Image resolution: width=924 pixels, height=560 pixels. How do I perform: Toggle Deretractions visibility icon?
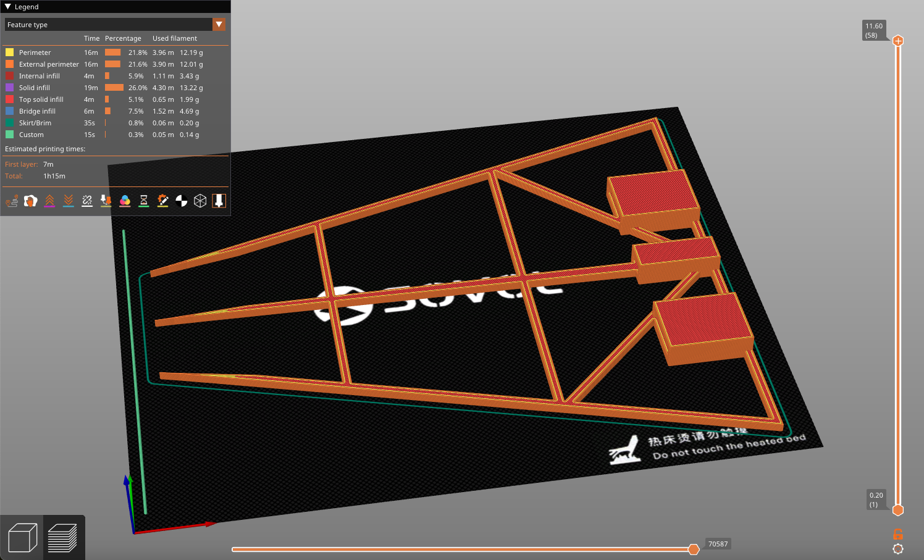(69, 201)
